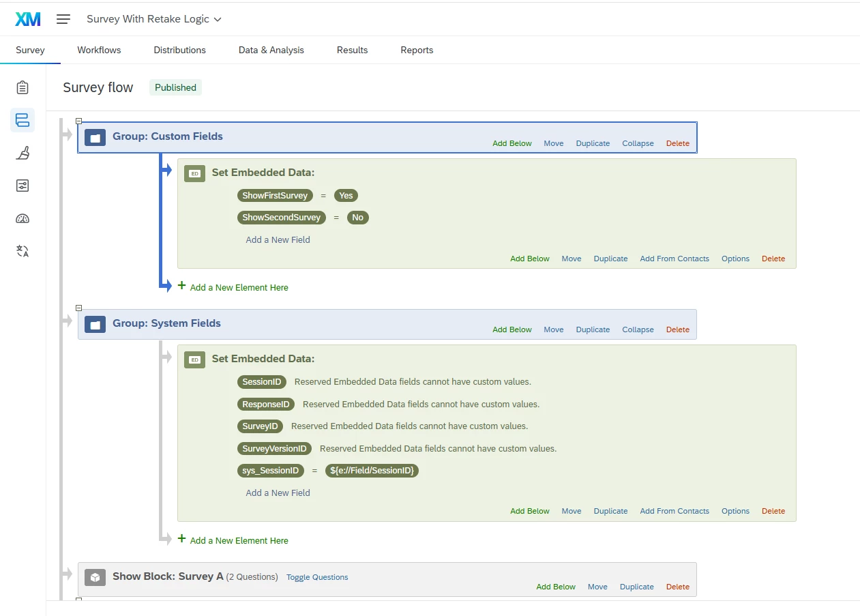
Task: Select the Group: Custom Fields title
Action: pyautogui.click(x=168, y=136)
